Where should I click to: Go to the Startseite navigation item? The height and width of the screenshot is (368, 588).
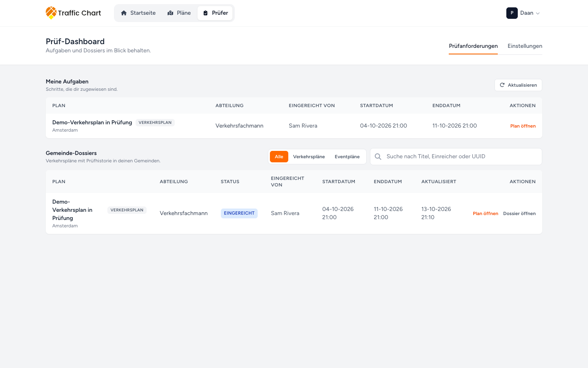click(x=138, y=13)
